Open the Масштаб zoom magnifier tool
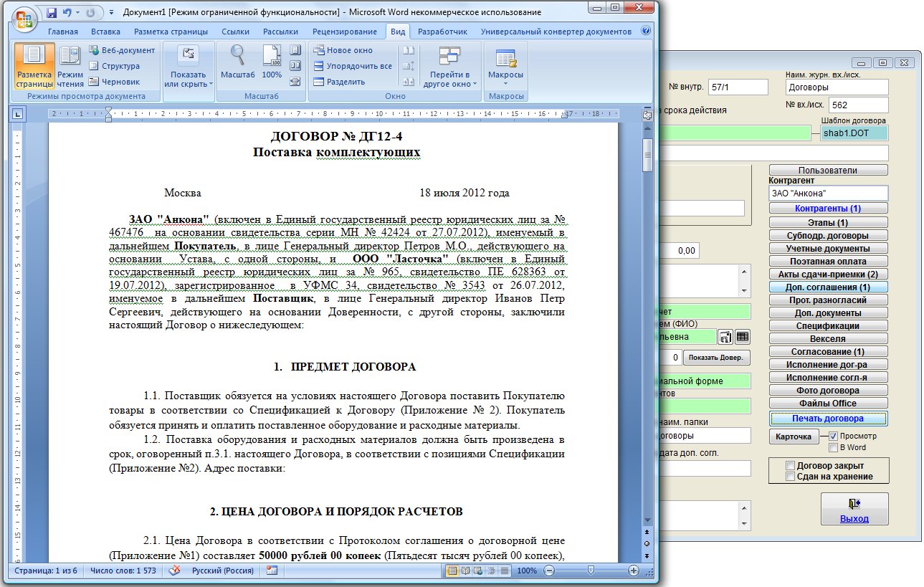This screenshot has width=924, height=587. [x=237, y=62]
